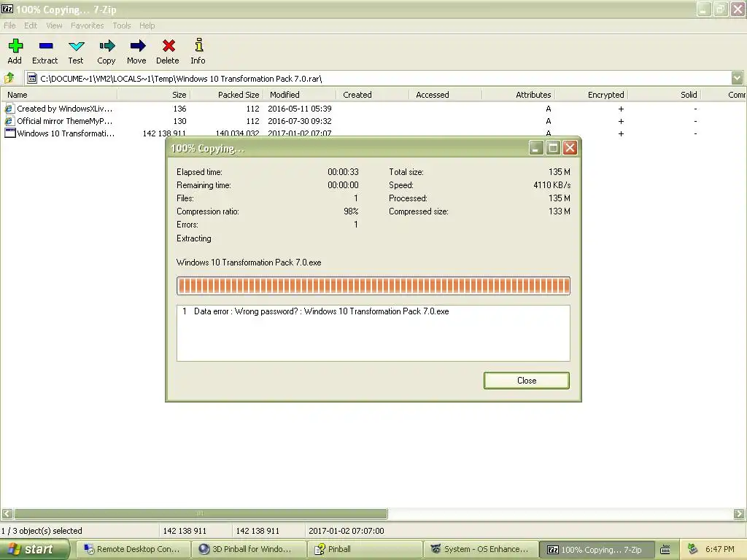Open the Help menu
This screenshot has height=560, width=747.
click(147, 26)
